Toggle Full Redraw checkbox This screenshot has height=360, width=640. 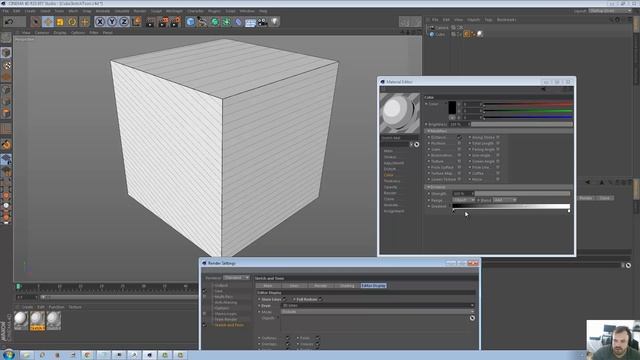320,299
